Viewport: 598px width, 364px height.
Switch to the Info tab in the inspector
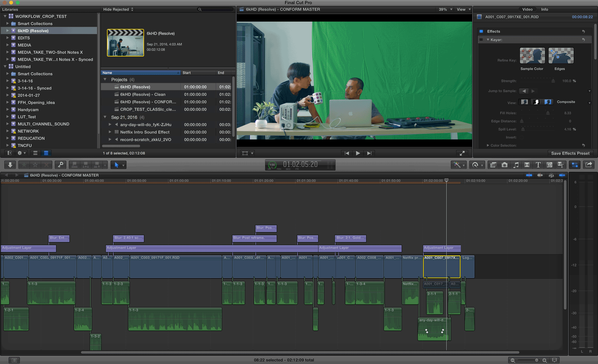pos(544,9)
